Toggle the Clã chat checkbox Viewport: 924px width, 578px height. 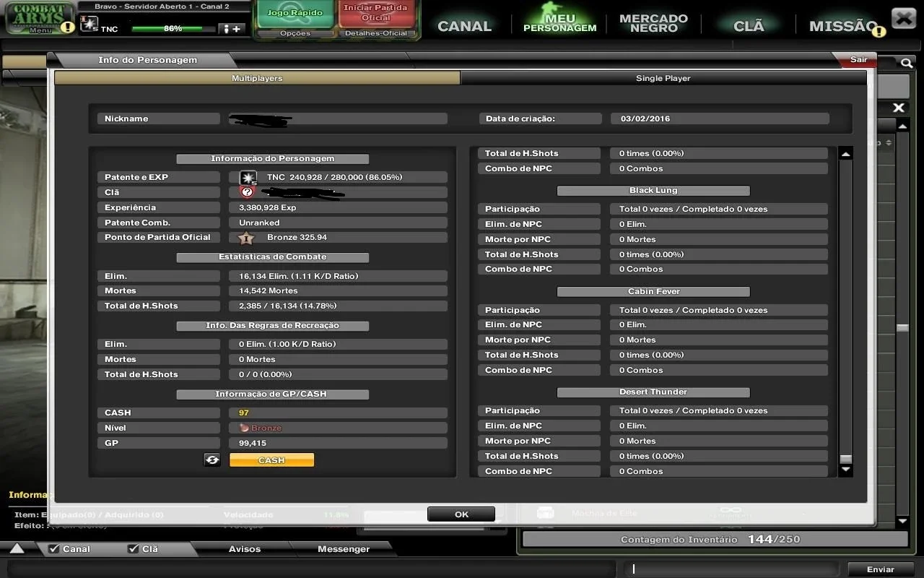tap(133, 549)
